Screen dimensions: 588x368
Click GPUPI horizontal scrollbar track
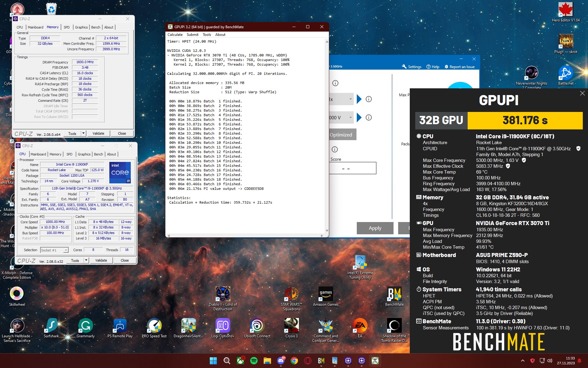click(x=245, y=236)
